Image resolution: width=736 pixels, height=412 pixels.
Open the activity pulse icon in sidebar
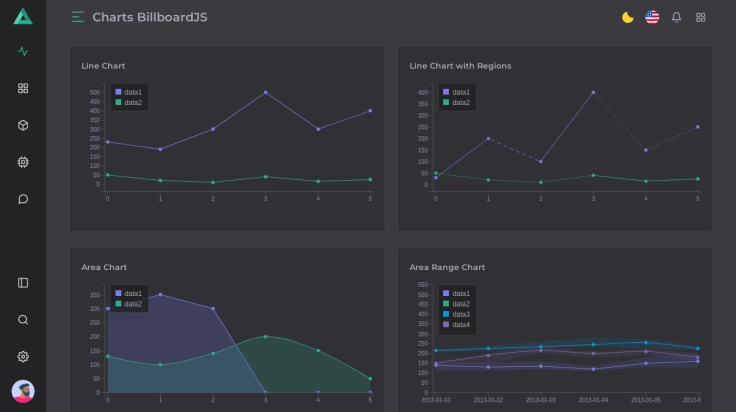click(x=23, y=52)
